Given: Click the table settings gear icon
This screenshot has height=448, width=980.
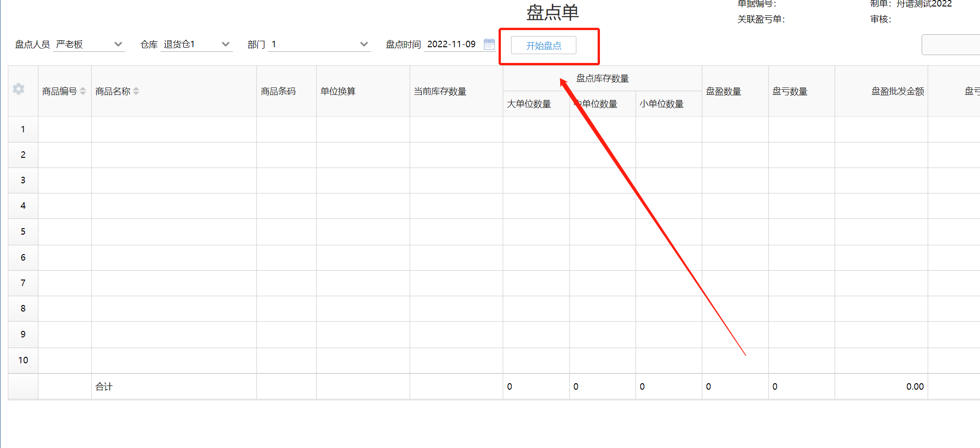Looking at the screenshot, I should point(19,89).
